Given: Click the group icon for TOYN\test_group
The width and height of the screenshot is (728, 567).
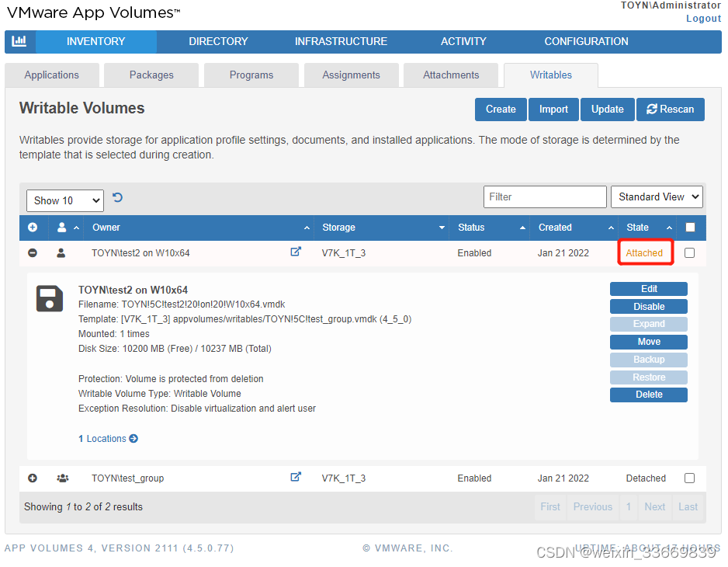Looking at the screenshot, I should pos(62,478).
